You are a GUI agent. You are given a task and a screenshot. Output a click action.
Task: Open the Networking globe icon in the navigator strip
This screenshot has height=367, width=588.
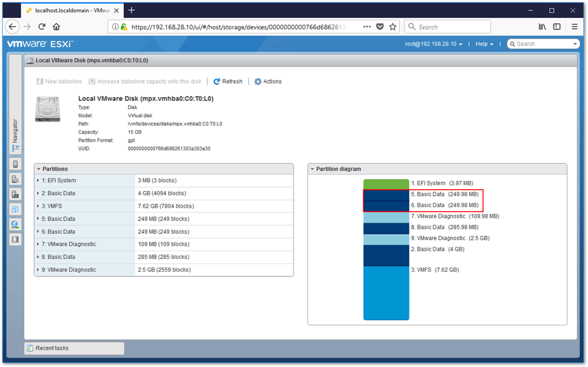coord(15,224)
